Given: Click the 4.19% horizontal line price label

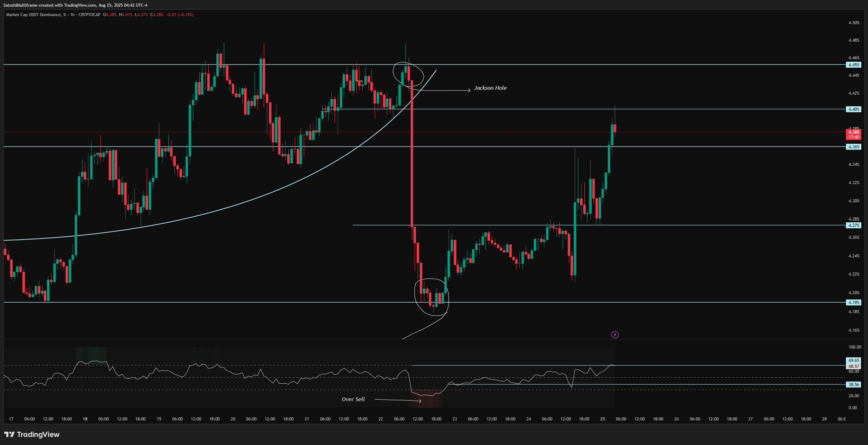Looking at the screenshot, I should [854, 303].
